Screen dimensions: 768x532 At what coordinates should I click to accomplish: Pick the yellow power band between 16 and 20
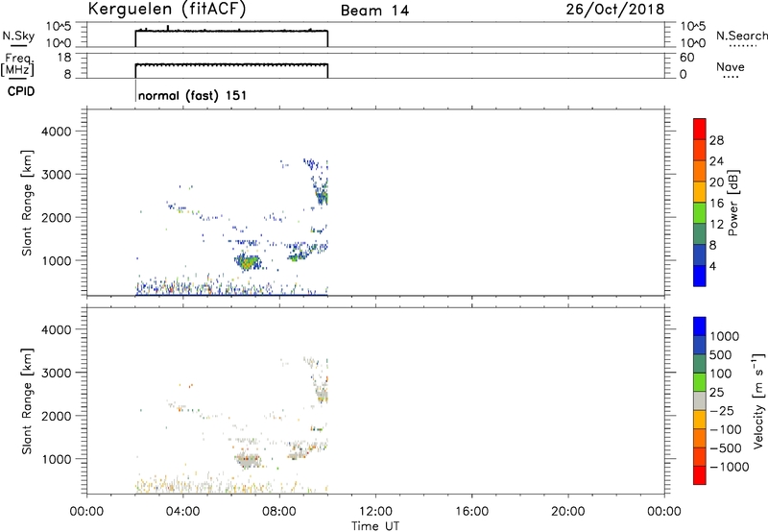coord(700,192)
